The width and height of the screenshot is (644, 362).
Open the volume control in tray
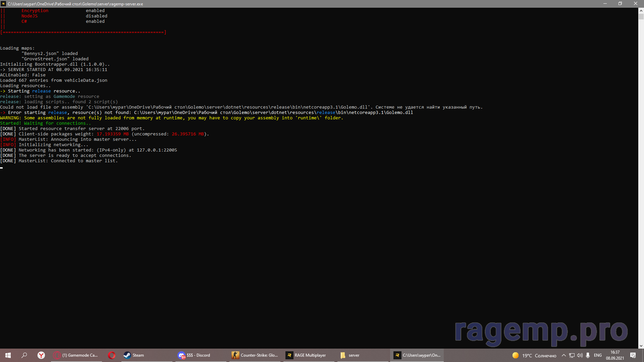pyautogui.click(x=580, y=355)
